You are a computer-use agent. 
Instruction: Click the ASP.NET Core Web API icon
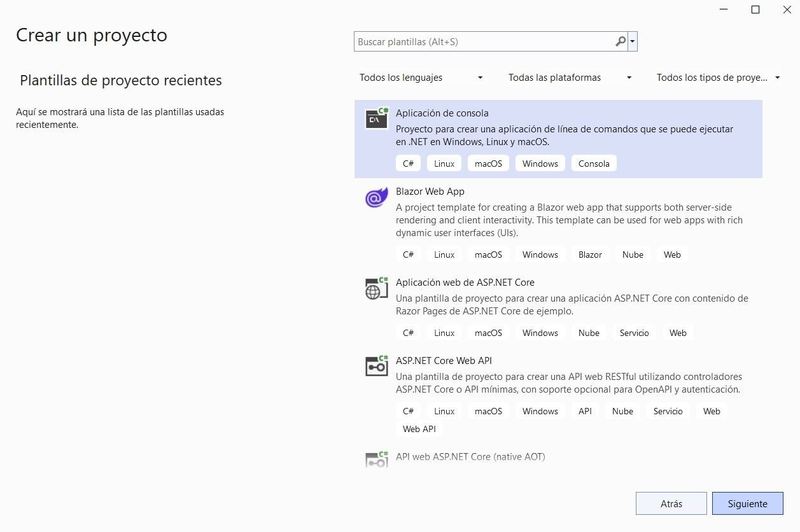point(375,367)
